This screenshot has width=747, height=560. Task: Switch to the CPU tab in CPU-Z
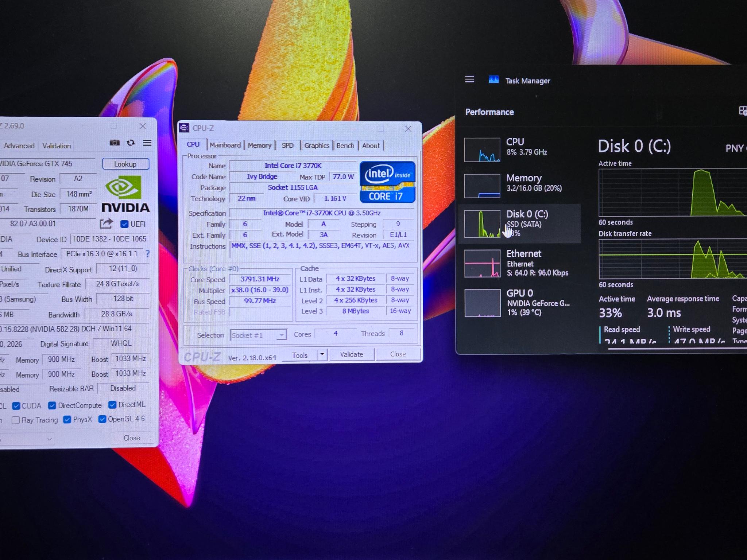[193, 144]
